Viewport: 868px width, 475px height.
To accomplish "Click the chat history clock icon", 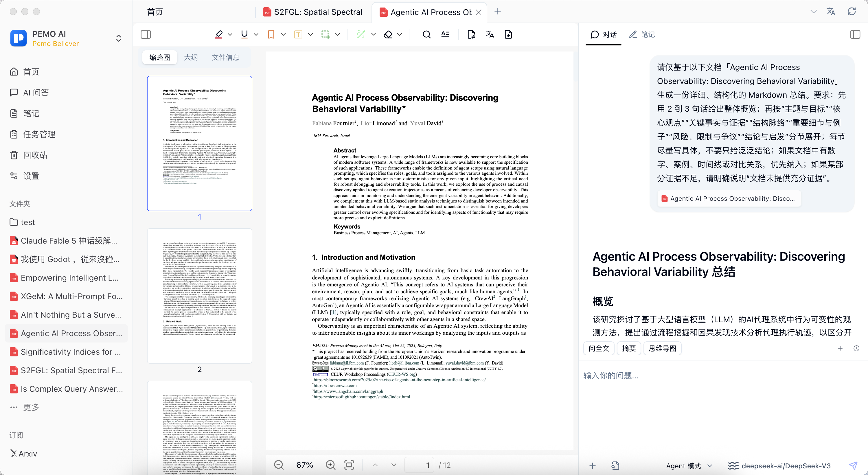I will pos(856,348).
